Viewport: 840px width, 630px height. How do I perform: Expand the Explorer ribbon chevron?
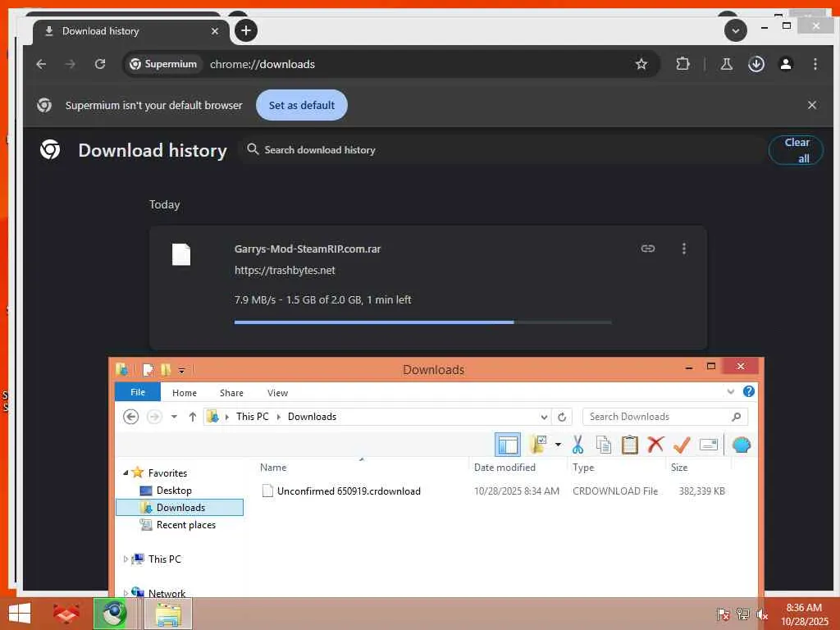730,391
